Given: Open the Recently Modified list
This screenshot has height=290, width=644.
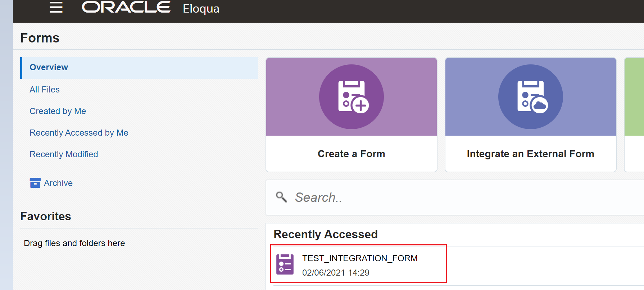Looking at the screenshot, I should click(64, 154).
